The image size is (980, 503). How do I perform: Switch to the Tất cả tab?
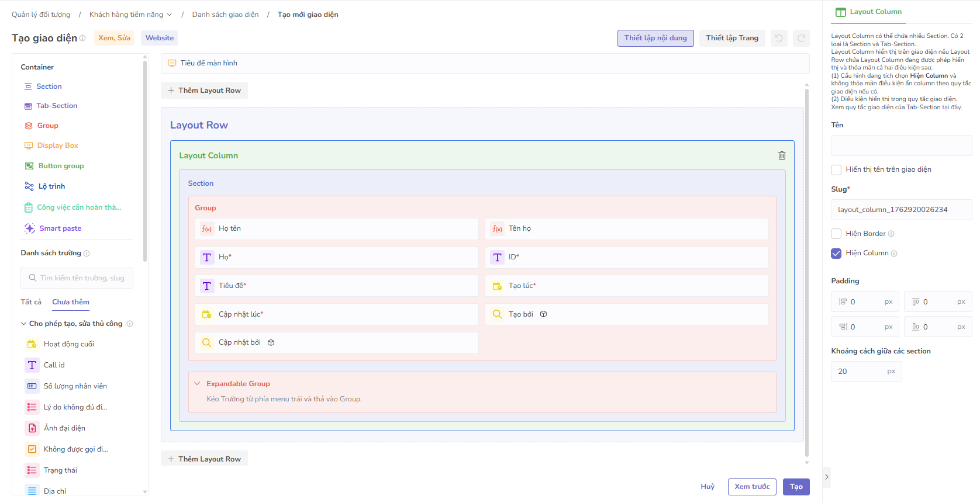point(31,302)
